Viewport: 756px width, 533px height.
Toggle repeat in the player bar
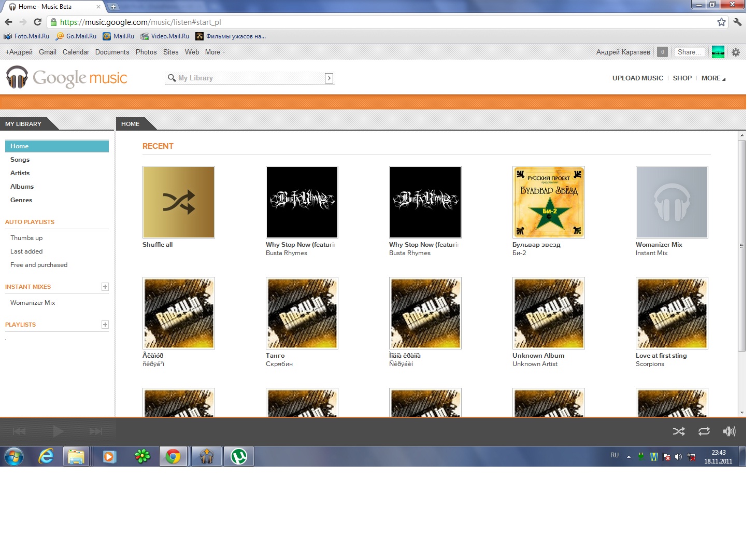(x=704, y=431)
